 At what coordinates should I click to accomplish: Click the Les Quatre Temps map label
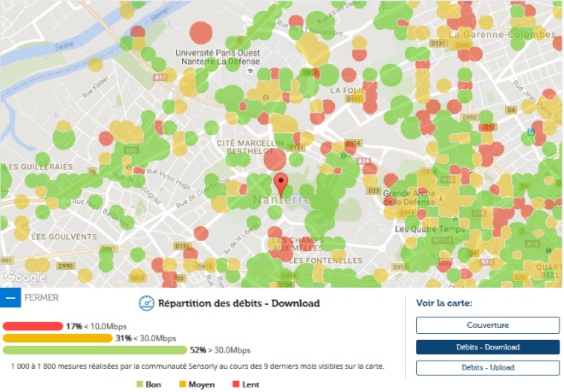(x=429, y=229)
